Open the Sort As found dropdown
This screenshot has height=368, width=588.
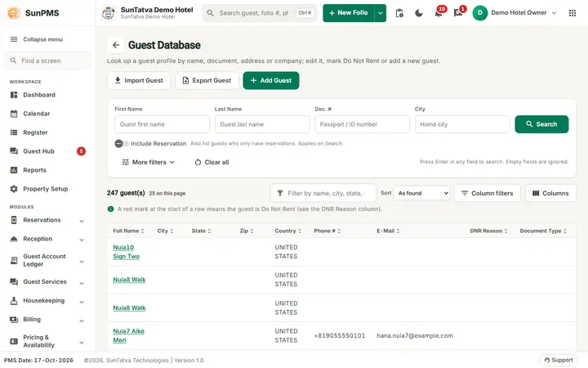click(x=421, y=193)
